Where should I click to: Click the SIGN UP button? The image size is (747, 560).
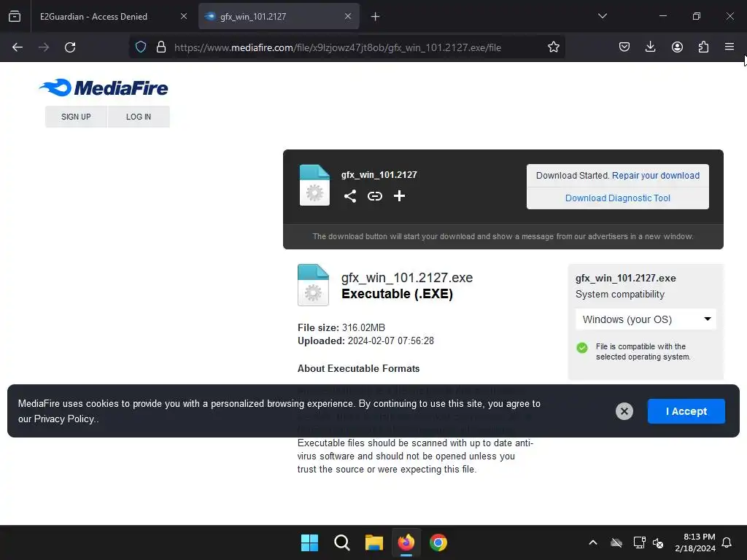76,117
